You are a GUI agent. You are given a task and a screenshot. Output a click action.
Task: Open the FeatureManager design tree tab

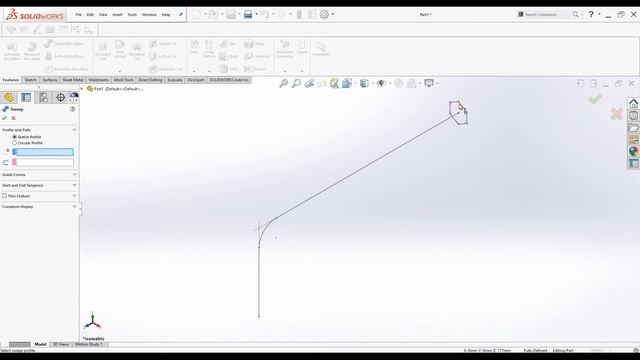click(x=9, y=97)
